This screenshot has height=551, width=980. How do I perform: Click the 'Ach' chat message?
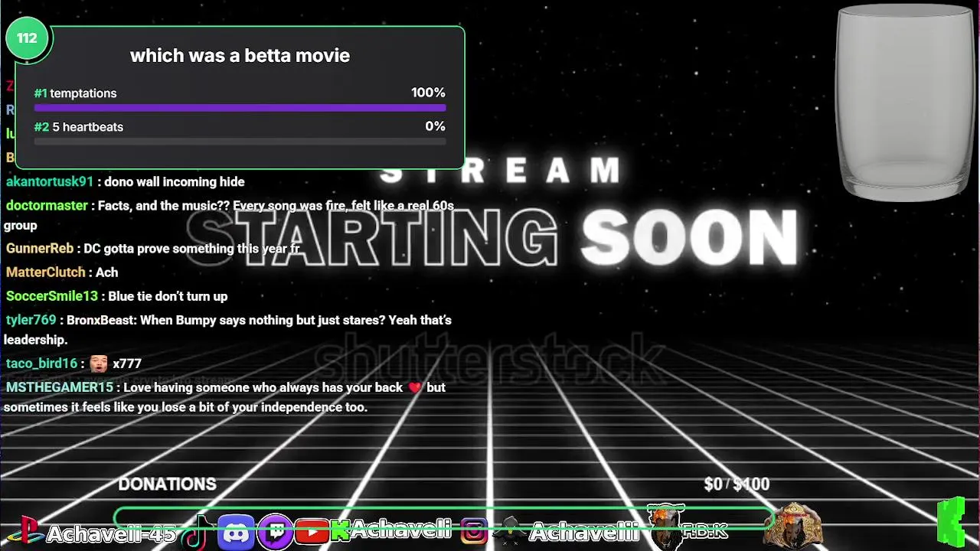coord(107,272)
